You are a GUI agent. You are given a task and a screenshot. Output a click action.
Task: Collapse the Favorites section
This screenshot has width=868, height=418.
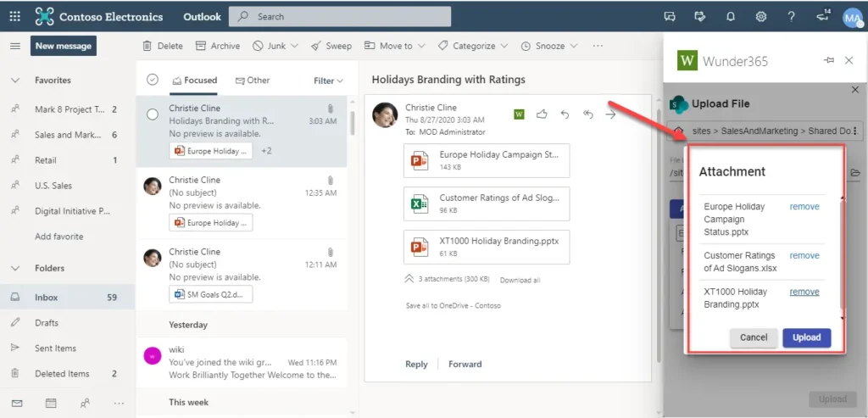click(14, 81)
